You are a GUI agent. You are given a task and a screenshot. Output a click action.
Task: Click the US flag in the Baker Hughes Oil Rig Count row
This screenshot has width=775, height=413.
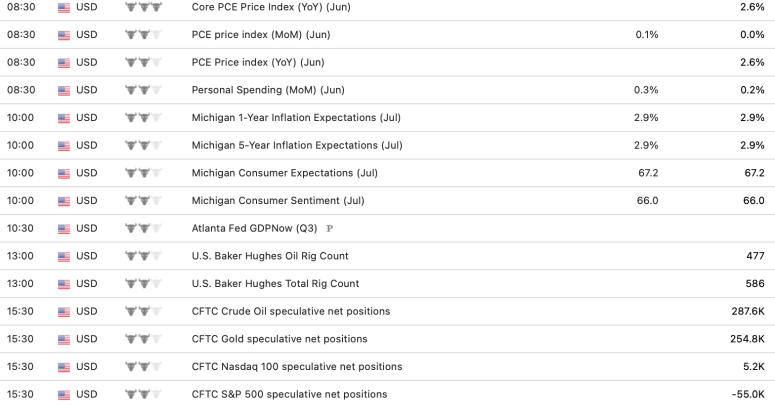tap(65, 256)
